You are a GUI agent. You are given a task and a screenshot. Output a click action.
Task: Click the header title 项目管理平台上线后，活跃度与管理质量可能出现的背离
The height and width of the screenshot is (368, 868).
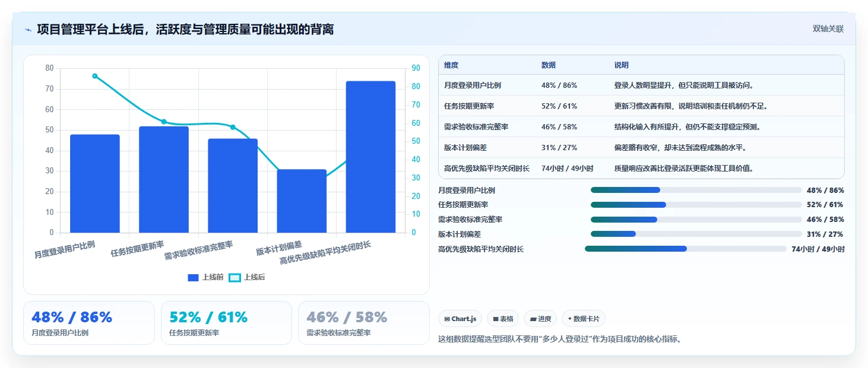185,29
